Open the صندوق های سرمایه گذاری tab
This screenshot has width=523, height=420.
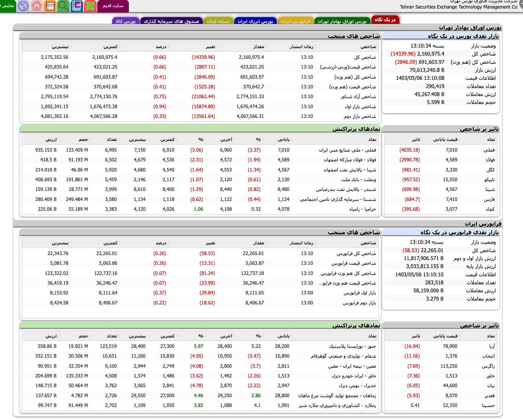point(171,21)
